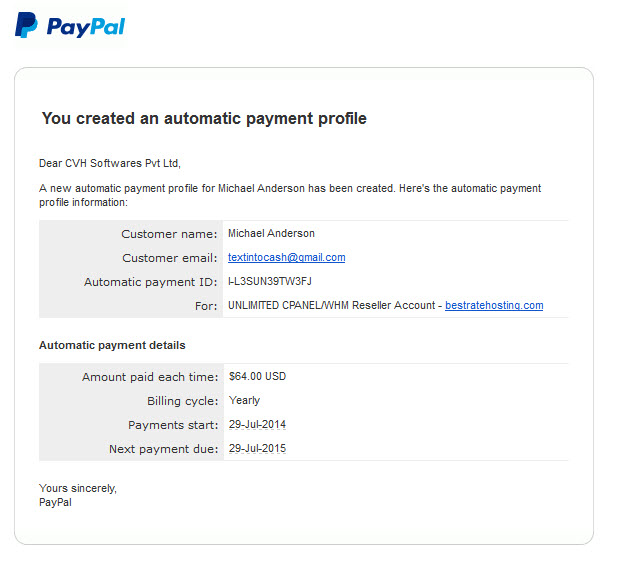The width and height of the screenshot is (626, 564).
Task: Open the bestratehosting.com link
Action: (494, 305)
